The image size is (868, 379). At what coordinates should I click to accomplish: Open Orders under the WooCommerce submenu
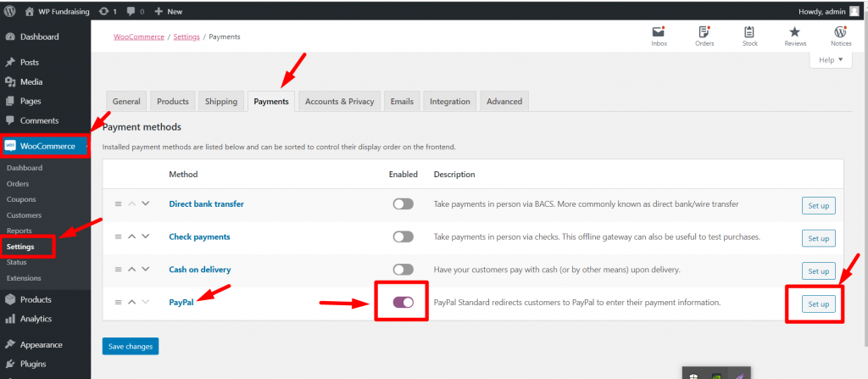18,183
